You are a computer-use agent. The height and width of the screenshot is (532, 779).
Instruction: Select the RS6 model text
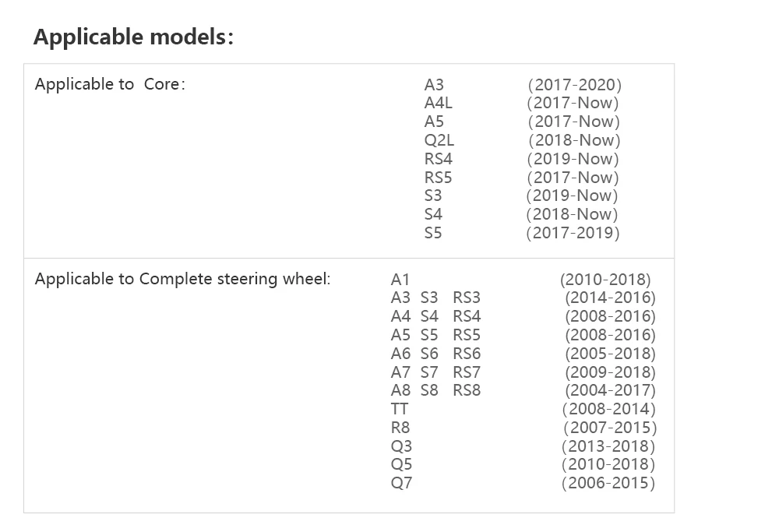tap(467, 353)
